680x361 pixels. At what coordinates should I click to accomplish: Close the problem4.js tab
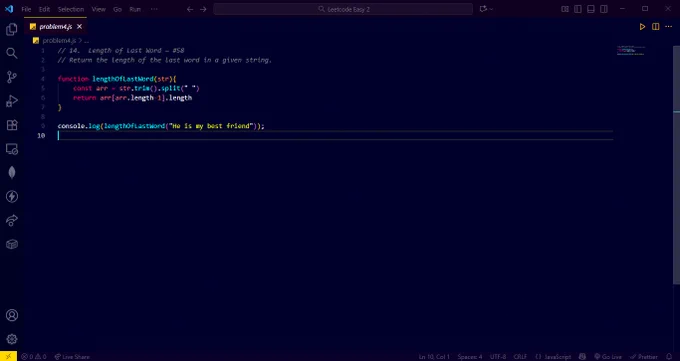point(79,27)
